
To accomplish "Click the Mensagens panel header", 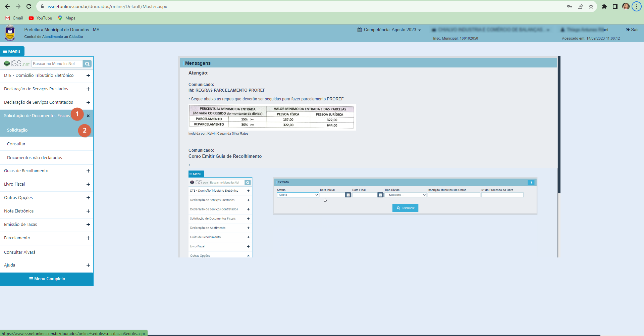I will [x=368, y=63].
